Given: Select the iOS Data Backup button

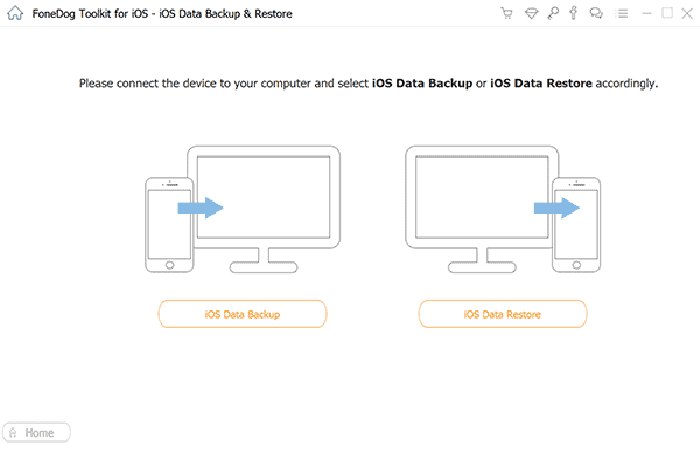Looking at the screenshot, I should 242,314.
